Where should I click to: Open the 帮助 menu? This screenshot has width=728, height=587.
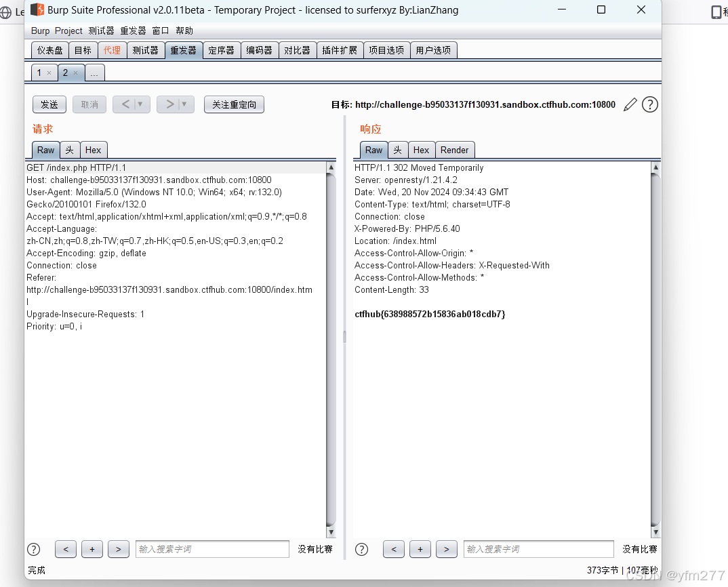coord(184,31)
